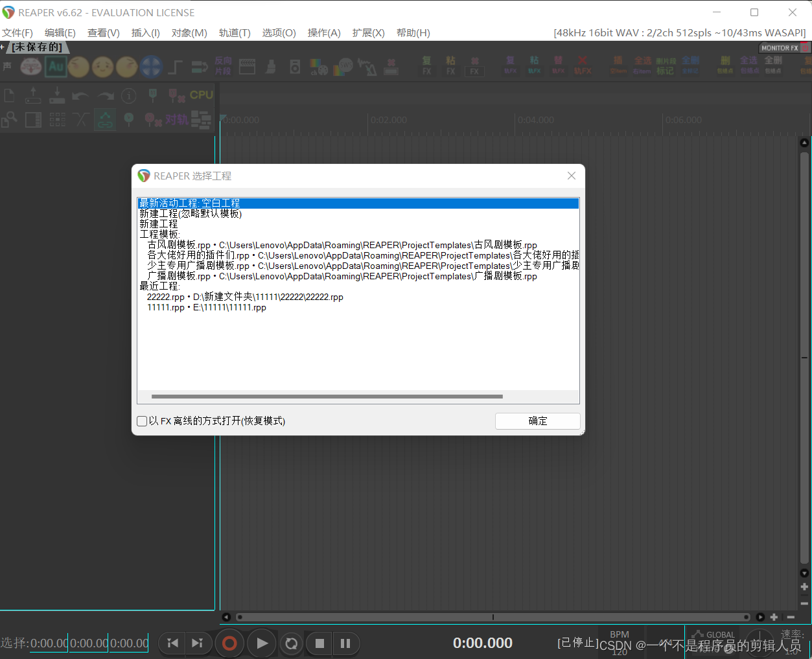Click the redo arrow toolbar icon
812x659 pixels.
(105, 96)
